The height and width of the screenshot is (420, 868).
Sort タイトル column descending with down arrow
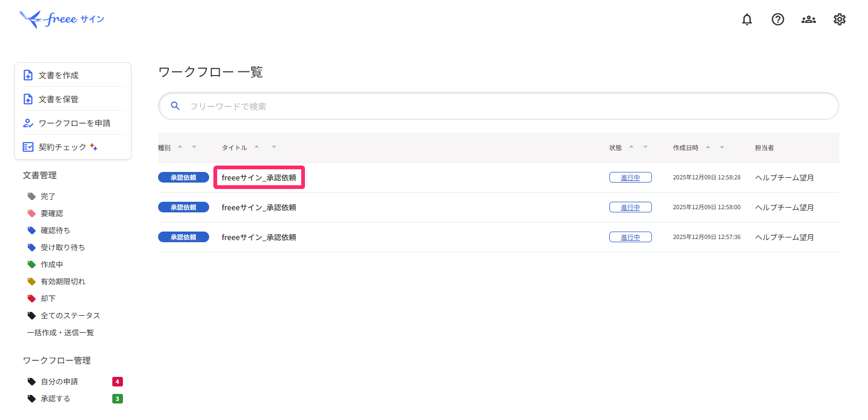pyautogui.click(x=274, y=147)
